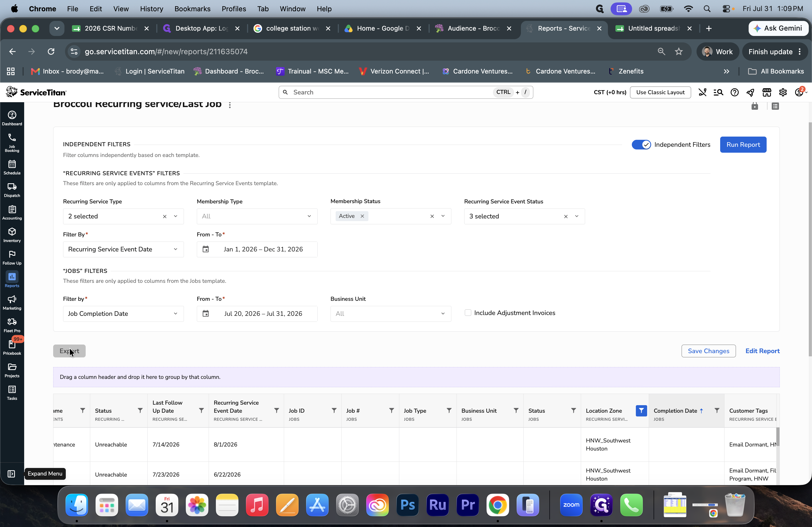The image size is (812, 527).
Task: Click Save Changes button
Action: coord(708,351)
